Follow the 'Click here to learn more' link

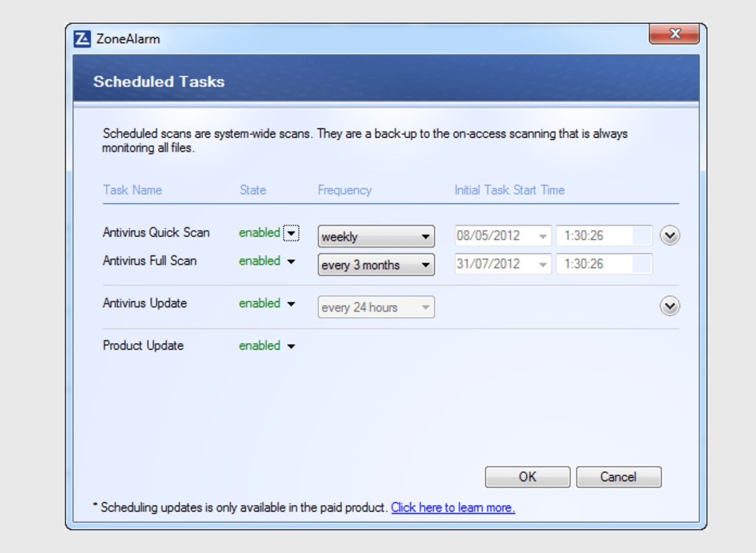click(x=453, y=508)
